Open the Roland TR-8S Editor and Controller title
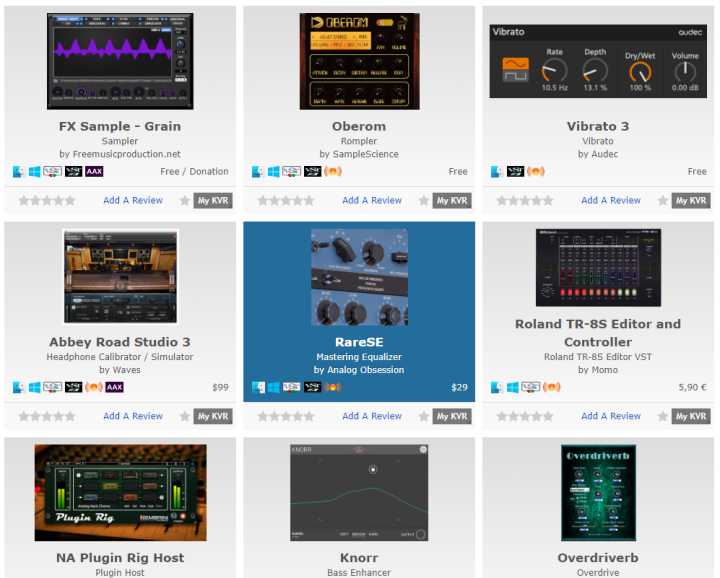720x578 pixels. pos(598,333)
